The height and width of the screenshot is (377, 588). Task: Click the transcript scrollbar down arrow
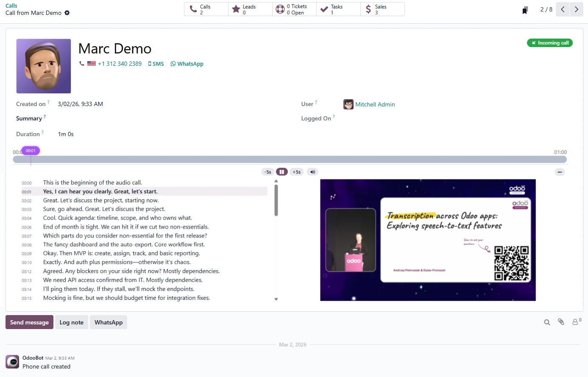tap(276, 299)
